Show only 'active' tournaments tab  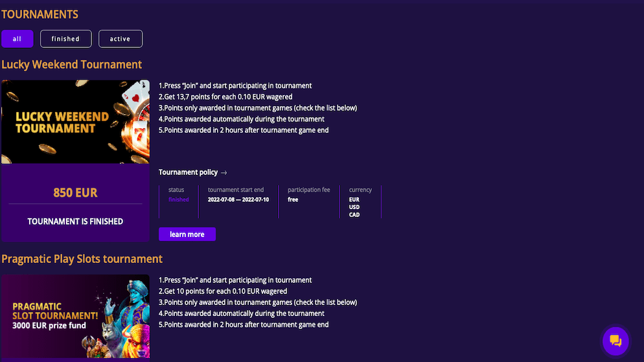click(121, 39)
